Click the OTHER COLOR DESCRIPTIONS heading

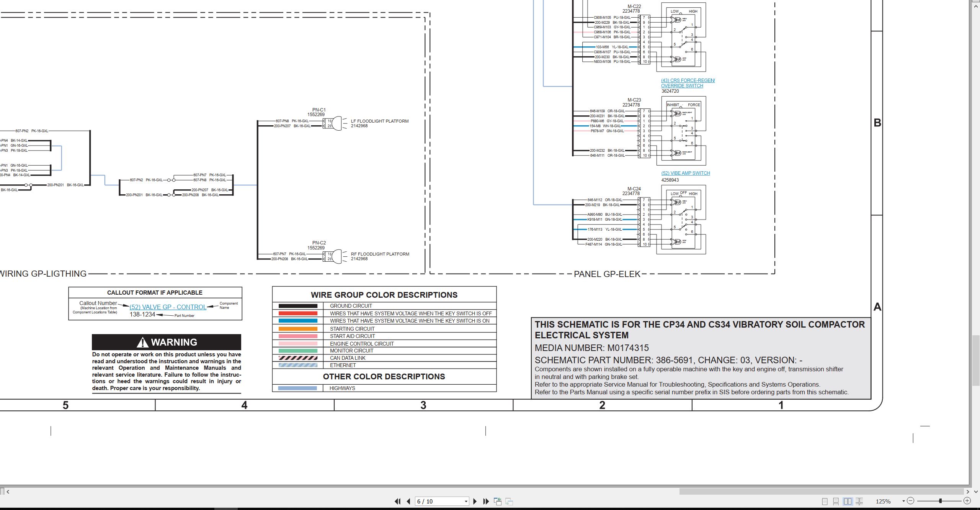(384, 376)
